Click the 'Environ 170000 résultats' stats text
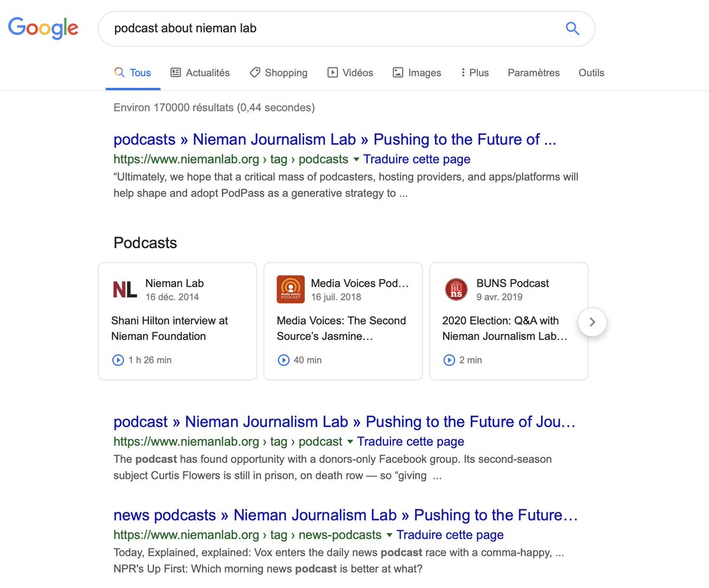The width and height of the screenshot is (709, 588). [x=214, y=108]
